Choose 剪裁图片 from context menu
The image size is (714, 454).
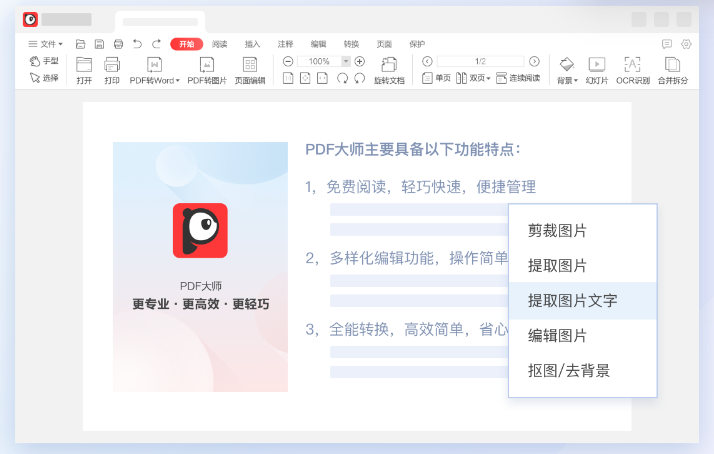583,230
